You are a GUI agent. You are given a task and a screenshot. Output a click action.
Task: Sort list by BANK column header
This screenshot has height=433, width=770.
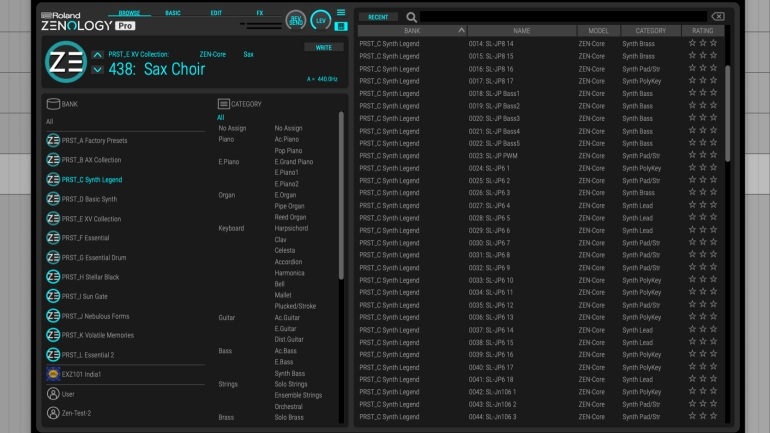point(412,30)
